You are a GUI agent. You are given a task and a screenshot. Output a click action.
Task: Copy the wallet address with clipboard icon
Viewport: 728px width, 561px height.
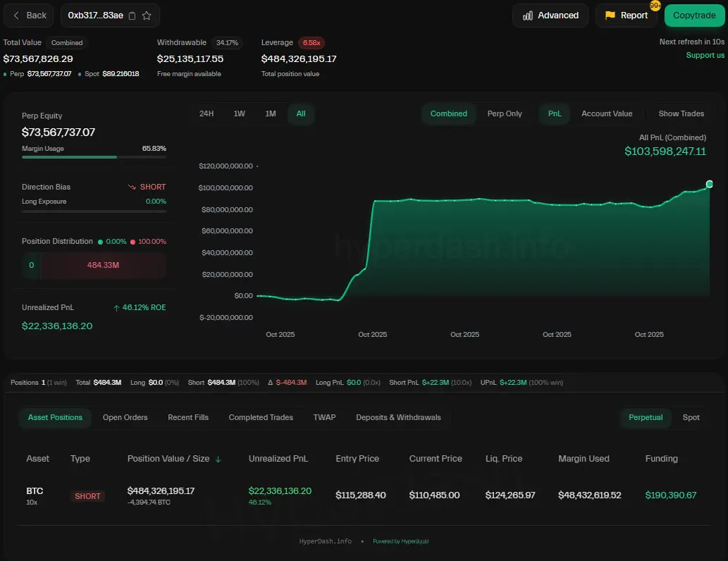click(x=132, y=16)
